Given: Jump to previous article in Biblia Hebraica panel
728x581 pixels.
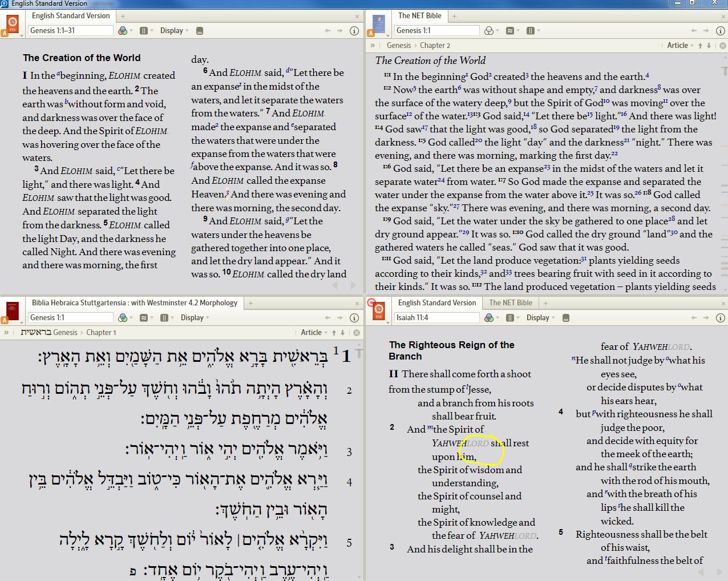Looking at the screenshot, I should point(334,333).
